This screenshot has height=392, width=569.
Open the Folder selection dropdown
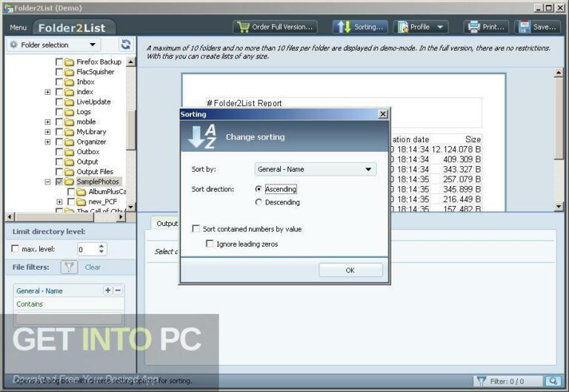[x=53, y=44]
